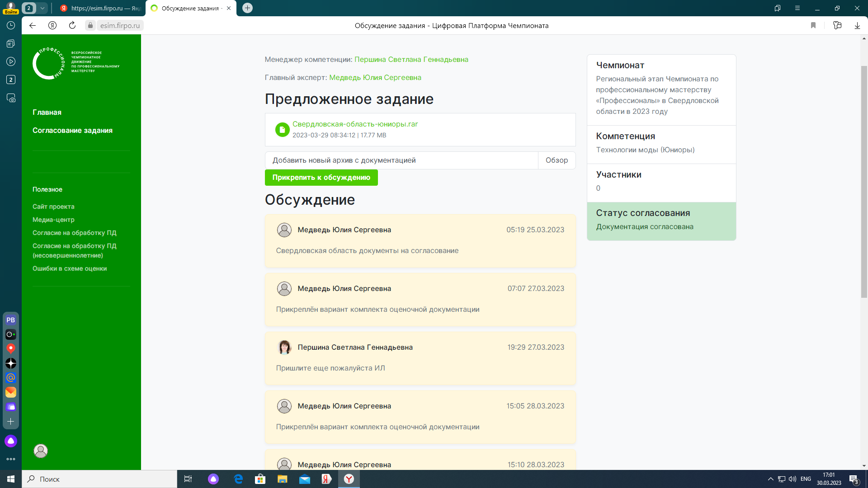This screenshot has width=868, height=488.
Task: Open the browser downloads icon
Action: point(857,25)
